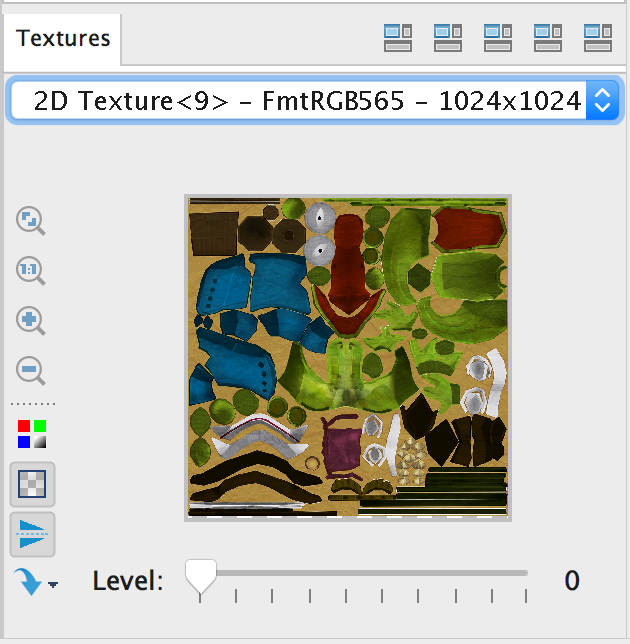Click the zoom to fit icon

(x=31, y=221)
